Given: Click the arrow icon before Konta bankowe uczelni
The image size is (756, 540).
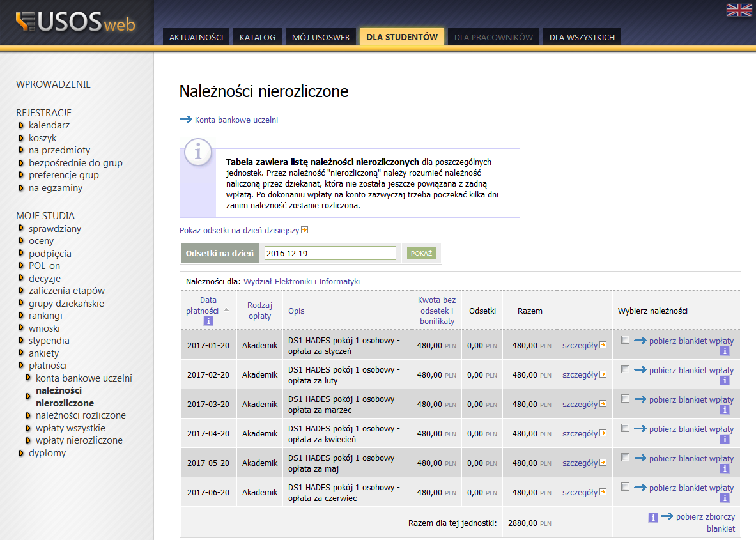Looking at the screenshot, I should [x=185, y=119].
